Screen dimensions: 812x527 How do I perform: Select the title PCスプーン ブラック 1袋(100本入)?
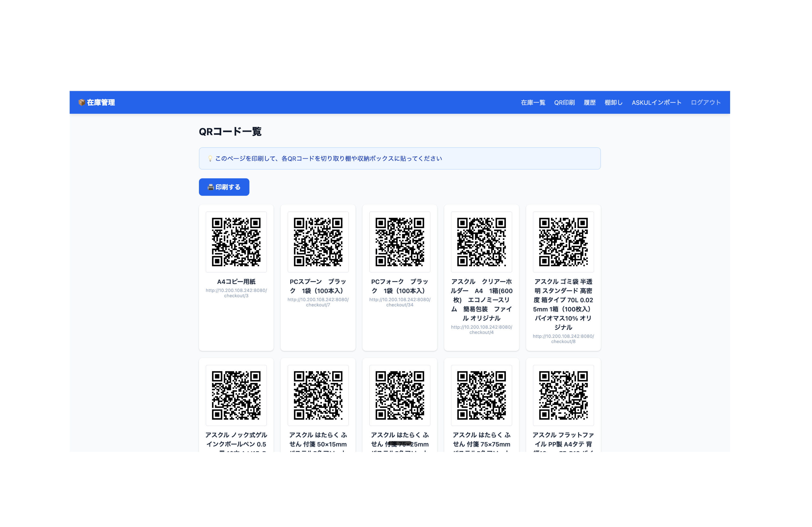(x=318, y=286)
